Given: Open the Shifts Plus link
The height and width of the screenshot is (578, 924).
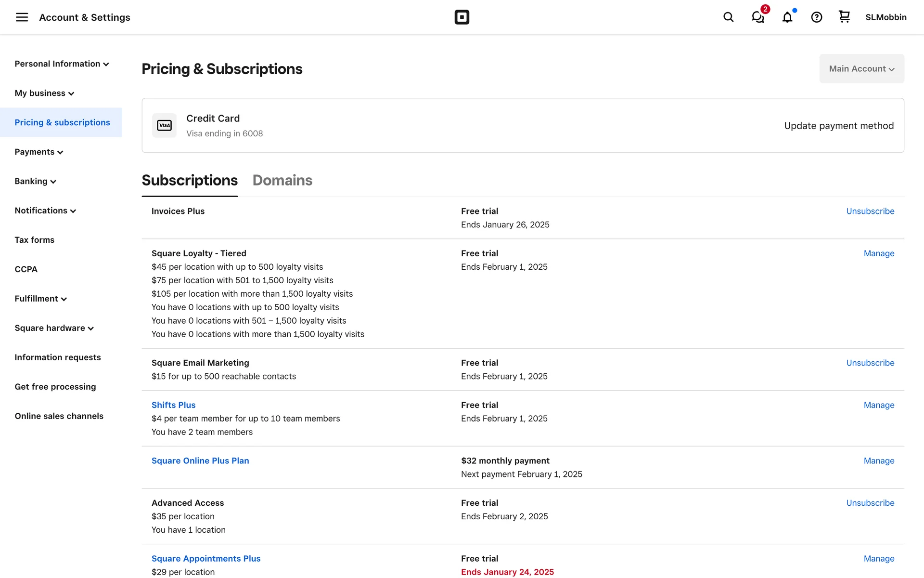Looking at the screenshot, I should pyautogui.click(x=173, y=405).
